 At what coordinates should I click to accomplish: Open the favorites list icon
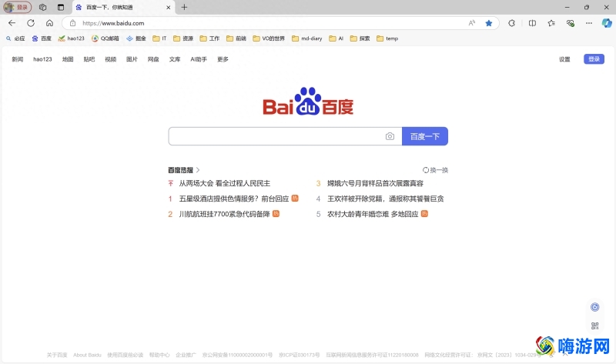[551, 23]
